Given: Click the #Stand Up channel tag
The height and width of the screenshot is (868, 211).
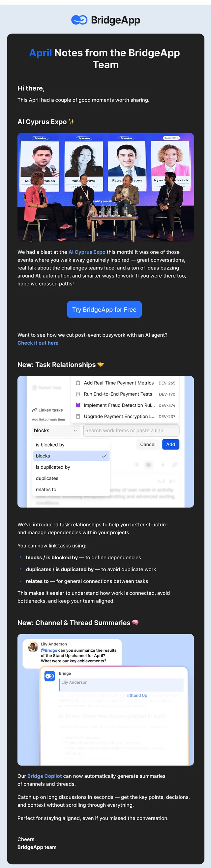Looking at the screenshot, I should click(137, 695).
